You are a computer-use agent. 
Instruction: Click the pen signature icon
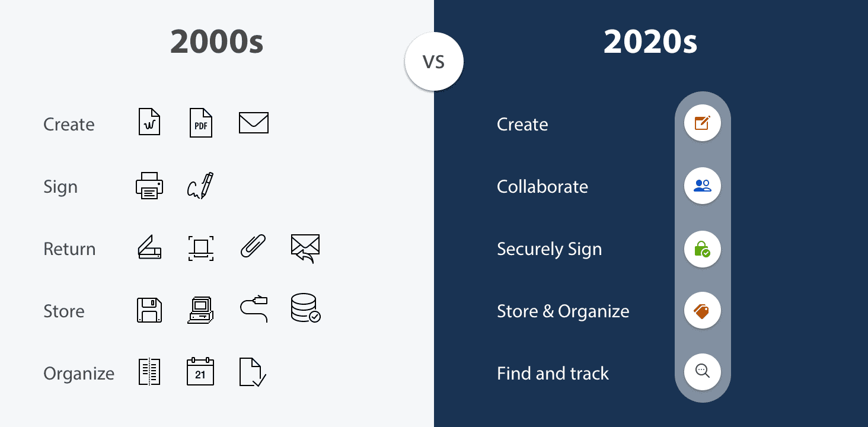[200, 186]
